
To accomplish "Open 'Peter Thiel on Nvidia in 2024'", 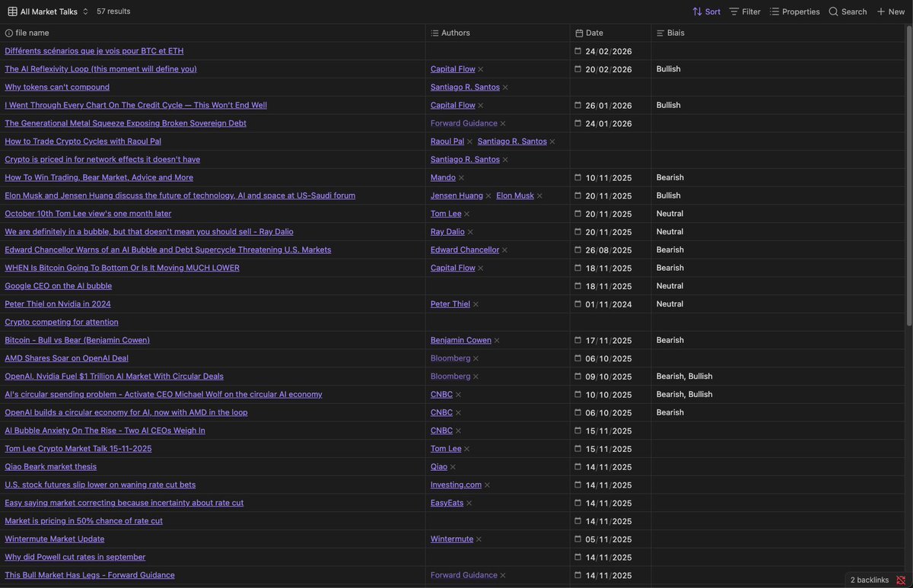I will click(58, 304).
